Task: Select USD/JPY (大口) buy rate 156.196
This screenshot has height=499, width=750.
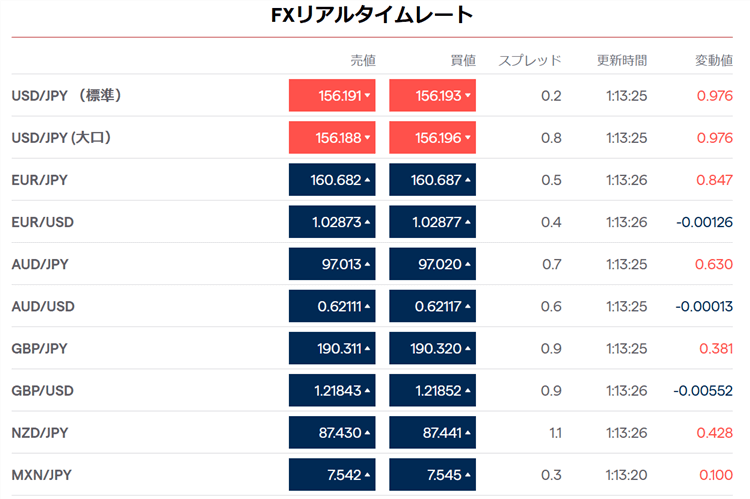Action: click(x=432, y=138)
